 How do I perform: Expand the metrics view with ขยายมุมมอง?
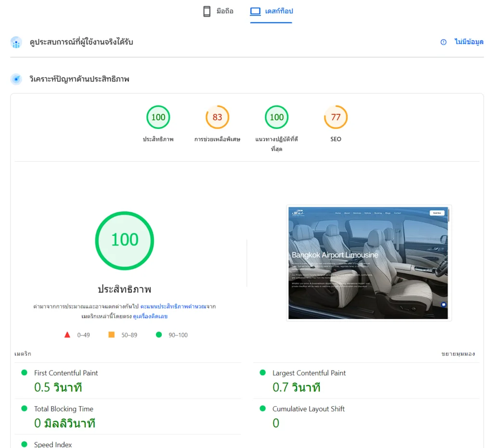(458, 354)
